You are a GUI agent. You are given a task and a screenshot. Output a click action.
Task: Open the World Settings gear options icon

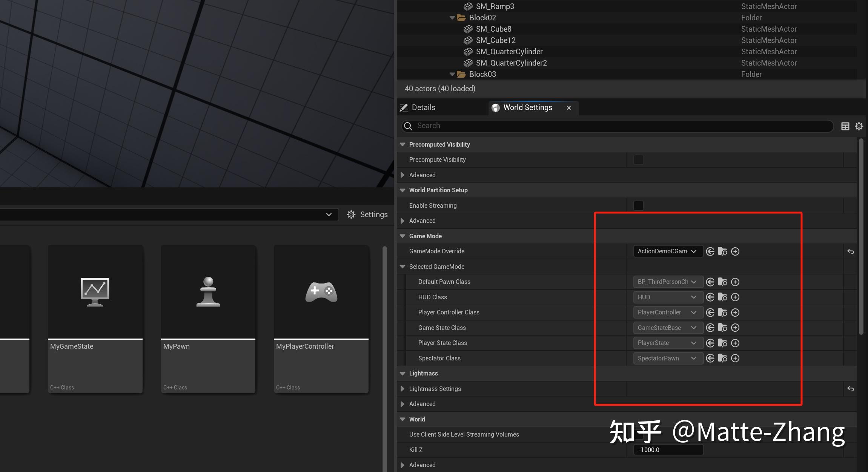coord(859,126)
